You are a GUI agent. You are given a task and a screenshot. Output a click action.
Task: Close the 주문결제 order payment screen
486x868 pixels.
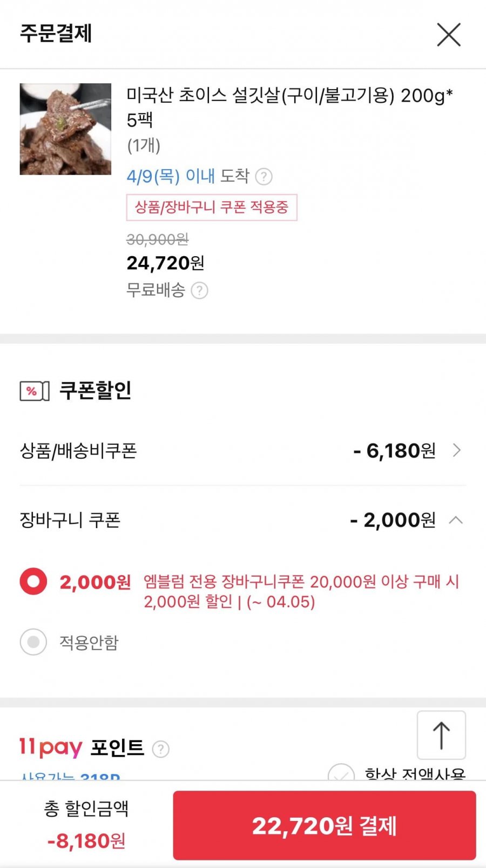(448, 35)
